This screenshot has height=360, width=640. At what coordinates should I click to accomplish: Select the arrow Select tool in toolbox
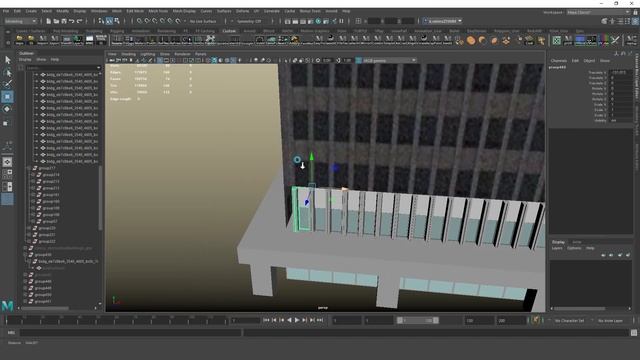pos(8,60)
